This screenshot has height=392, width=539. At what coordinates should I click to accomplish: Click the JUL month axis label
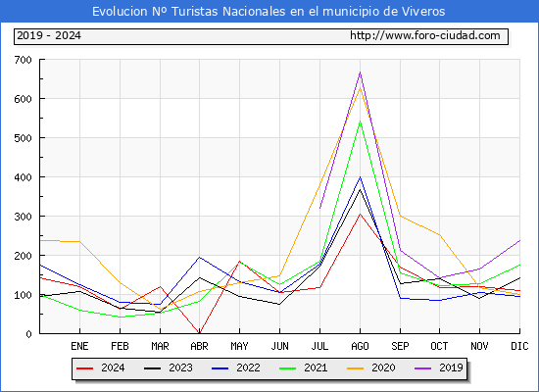pyautogui.click(x=319, y=346)
